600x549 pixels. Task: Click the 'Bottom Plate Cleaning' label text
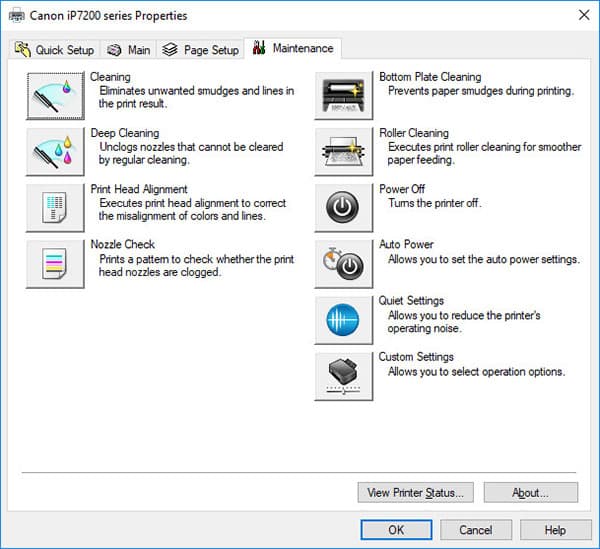point(430,77)
